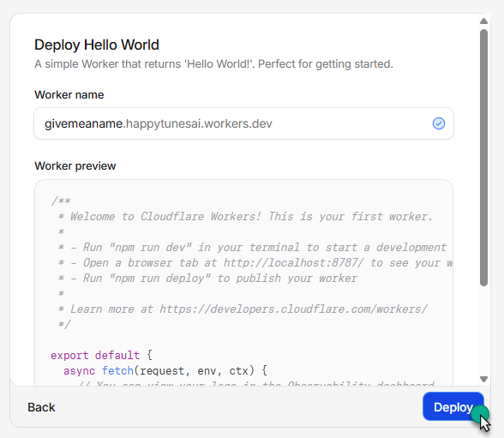Click the name-available checkmark icon

(x=439, y=123)
